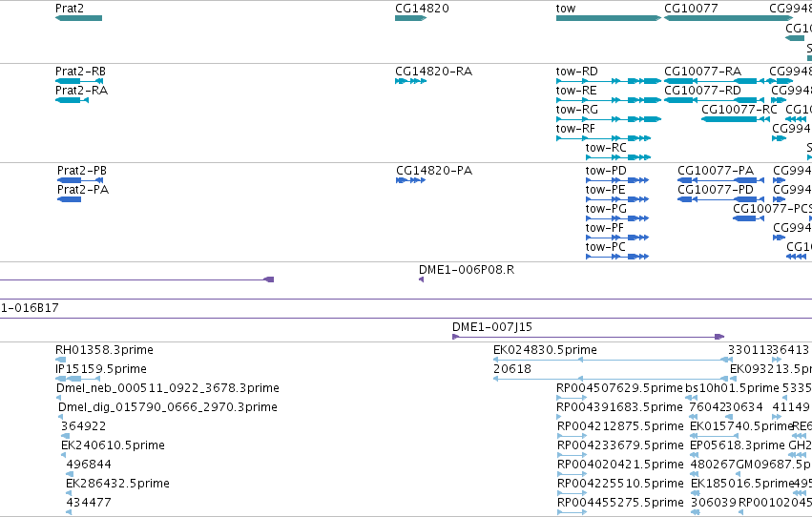
Task: Select the DME1-006P08.R clone end
Action: coord(421,279)
